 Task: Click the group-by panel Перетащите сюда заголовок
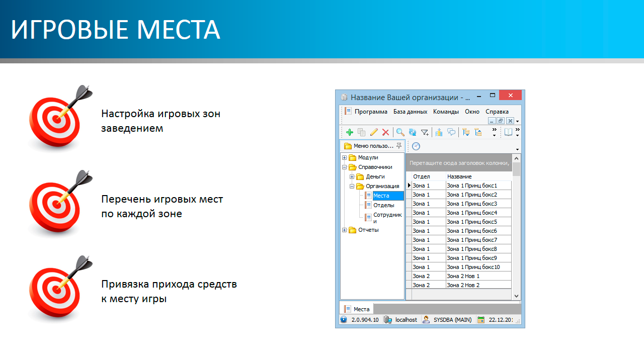point(459,163)
